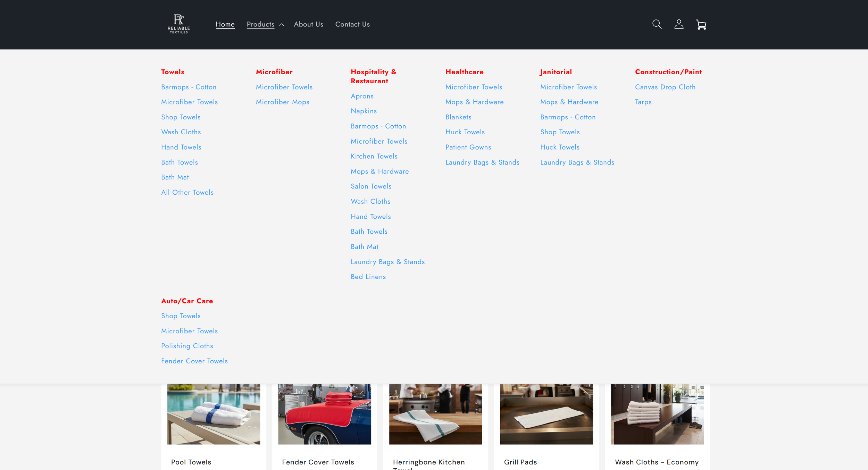
Task: Choose Microfiber Mops link
Action: click(x=282, y=102)
